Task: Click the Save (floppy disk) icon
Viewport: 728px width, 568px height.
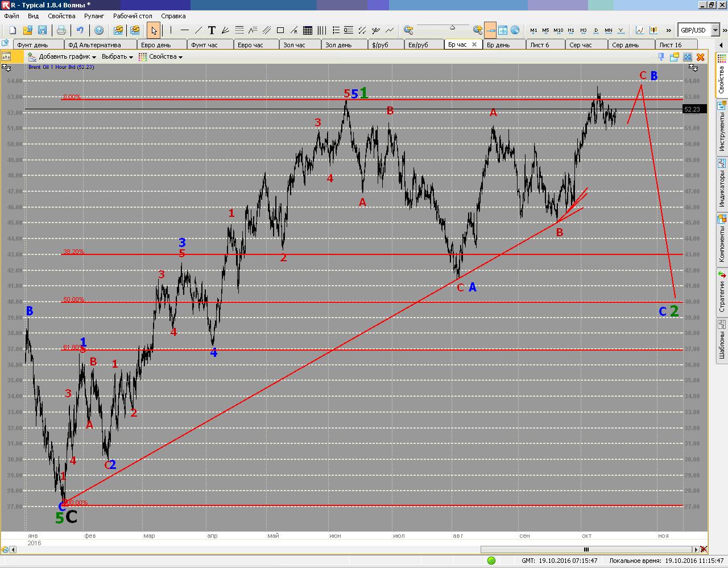Action: tap(42, 30)
